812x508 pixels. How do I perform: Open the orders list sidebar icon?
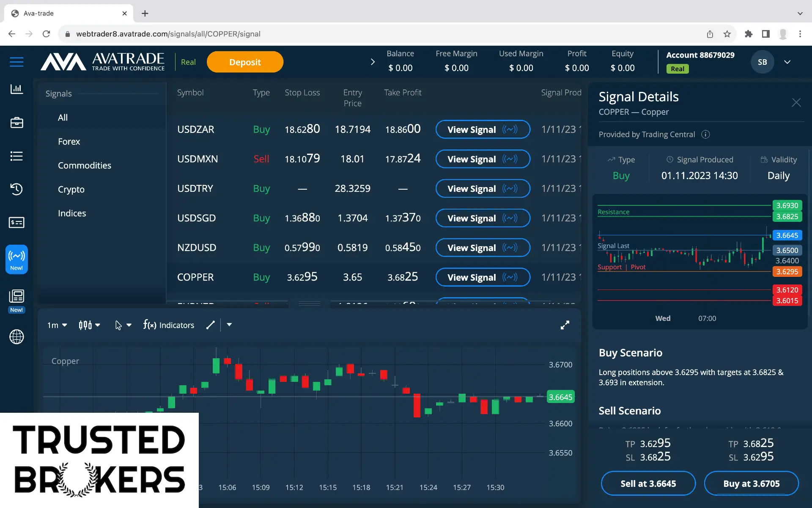pyautogui.click(x=16, y=156)
